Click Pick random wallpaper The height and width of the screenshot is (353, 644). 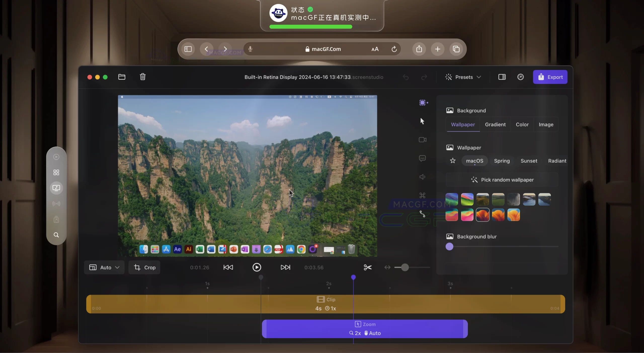point(502,180)
